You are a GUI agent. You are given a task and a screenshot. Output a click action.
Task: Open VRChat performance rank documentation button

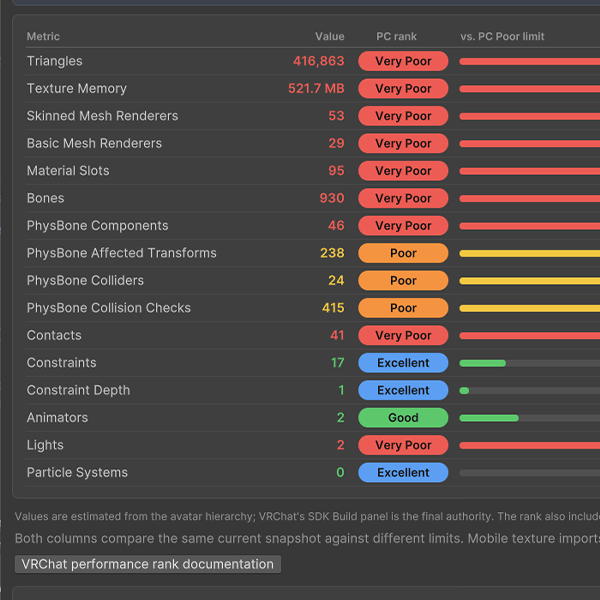click(148, 564)
